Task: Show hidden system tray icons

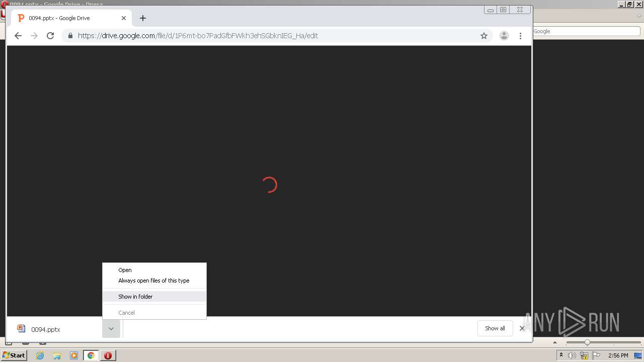Action: [x=561, y=355]
